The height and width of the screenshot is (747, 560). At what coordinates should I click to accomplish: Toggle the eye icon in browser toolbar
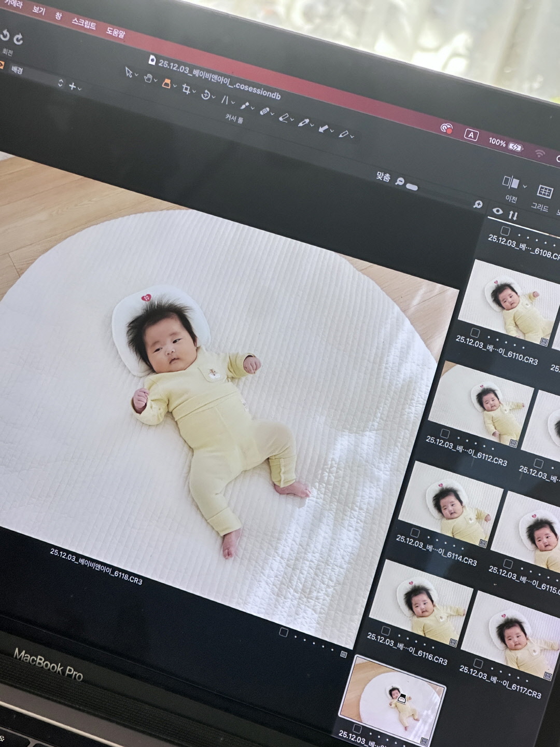(498, 211)
